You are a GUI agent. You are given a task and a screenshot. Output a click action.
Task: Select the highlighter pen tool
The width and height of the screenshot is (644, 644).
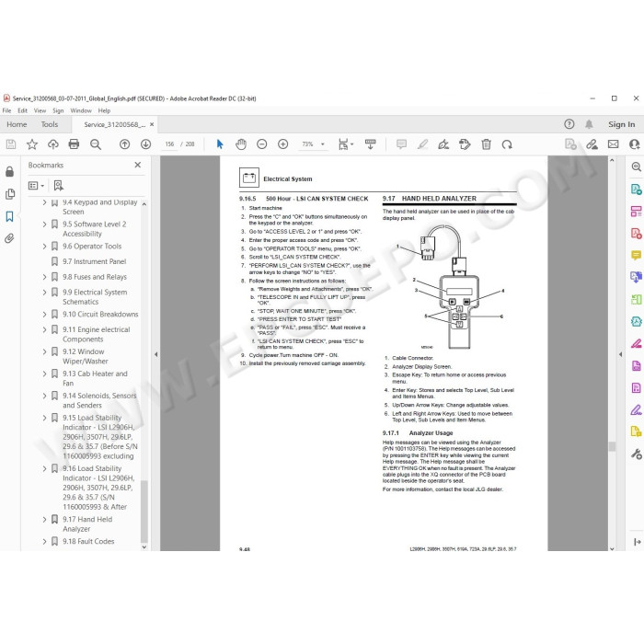point(422,144)
